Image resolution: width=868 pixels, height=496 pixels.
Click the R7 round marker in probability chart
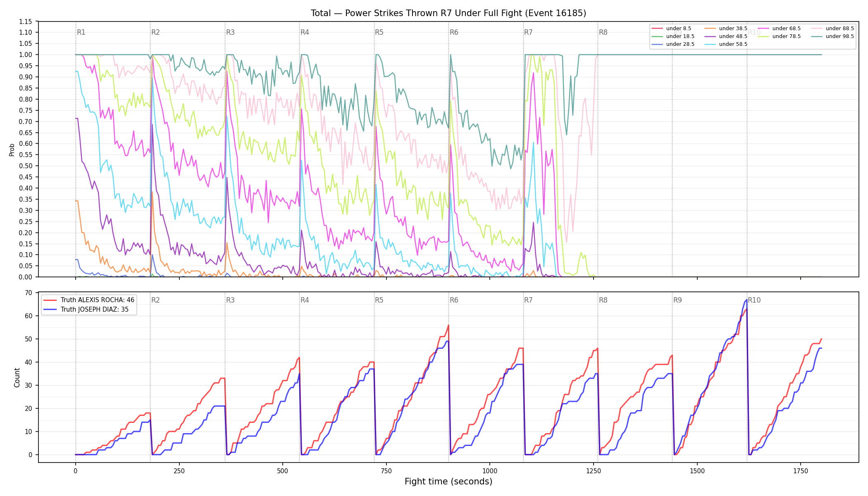click(528, 32)
